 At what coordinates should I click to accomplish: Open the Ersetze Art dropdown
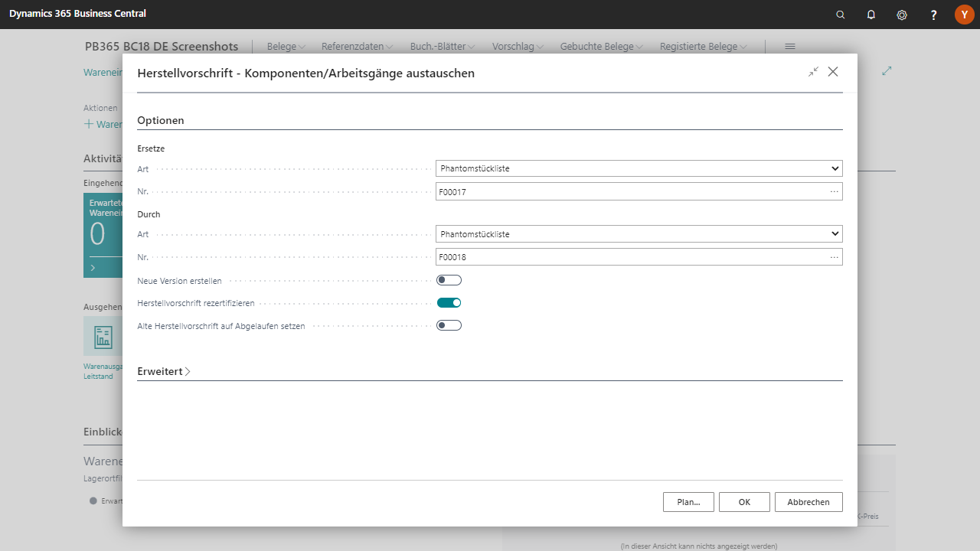pos(639,168)
